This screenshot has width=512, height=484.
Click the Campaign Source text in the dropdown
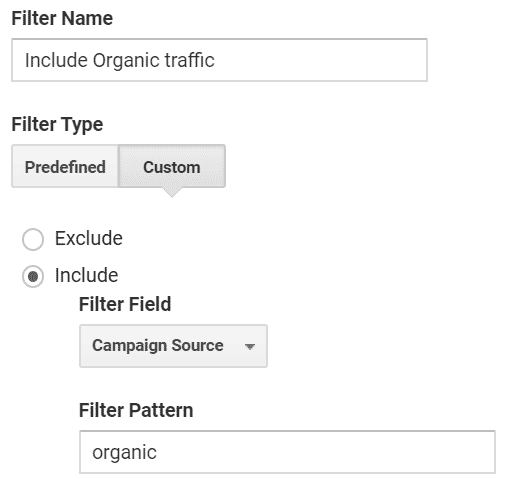pyautogui.click(x=158, y=345)
